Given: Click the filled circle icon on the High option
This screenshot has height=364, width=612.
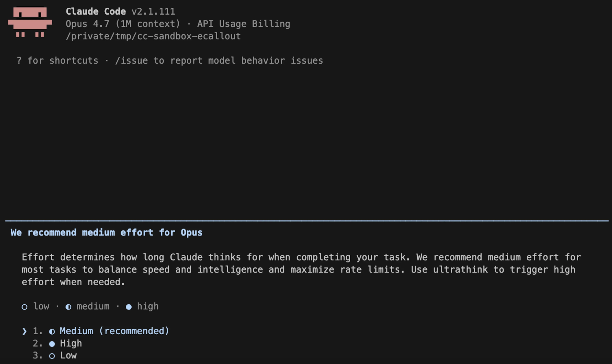Looking at the screenshot, I should [x=52, y=344].
